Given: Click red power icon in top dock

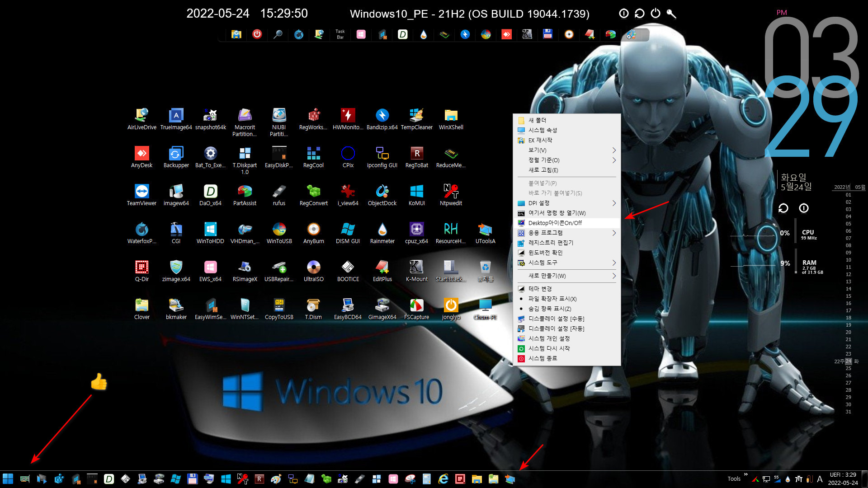Looking at the screenshot, I should (x=257, y=34).
